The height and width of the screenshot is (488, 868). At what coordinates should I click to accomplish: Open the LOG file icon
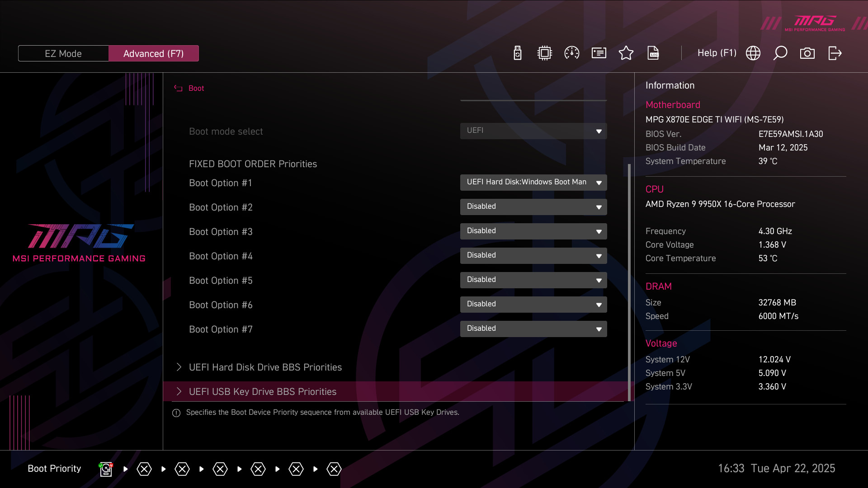[653, 53]
